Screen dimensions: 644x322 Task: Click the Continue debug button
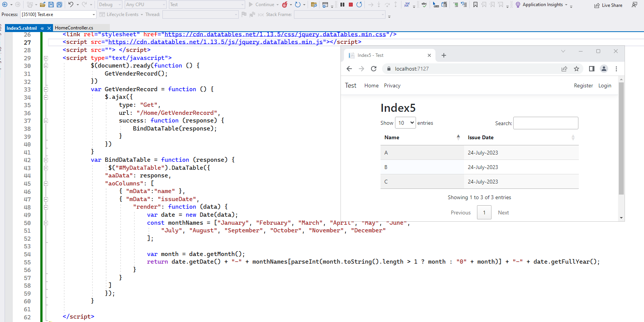coord(262,5)
